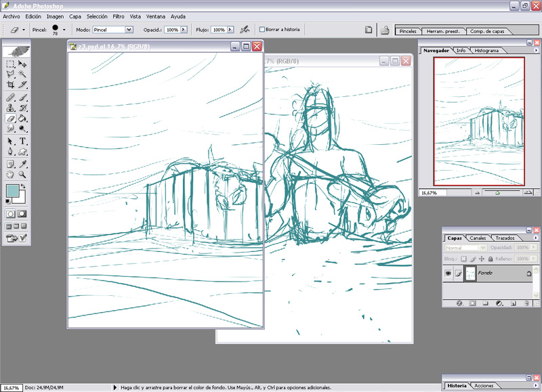Adjust the Navegador zoom slider
Viewport: 542px width, 392px height.
pos(497,192)
